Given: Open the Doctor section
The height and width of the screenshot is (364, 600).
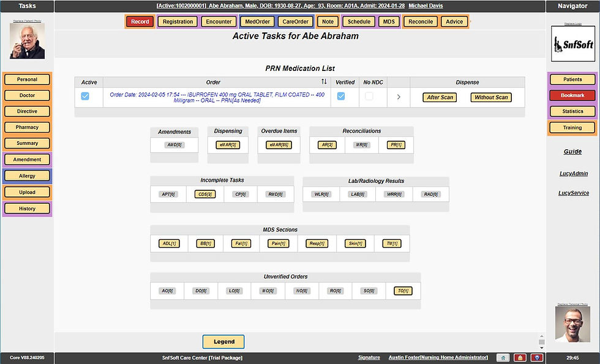Looking at the screenshot, I should click(x=27, y=95).
